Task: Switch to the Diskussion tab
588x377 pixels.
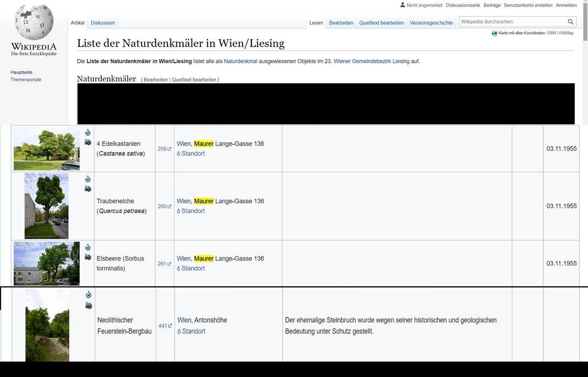Action: tap(103, 23)
